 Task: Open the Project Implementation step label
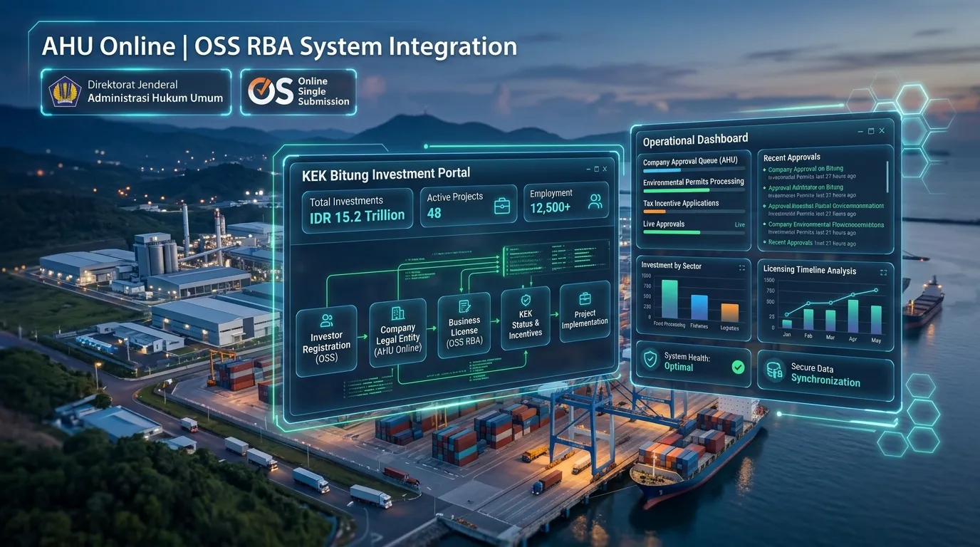(585, 318)
